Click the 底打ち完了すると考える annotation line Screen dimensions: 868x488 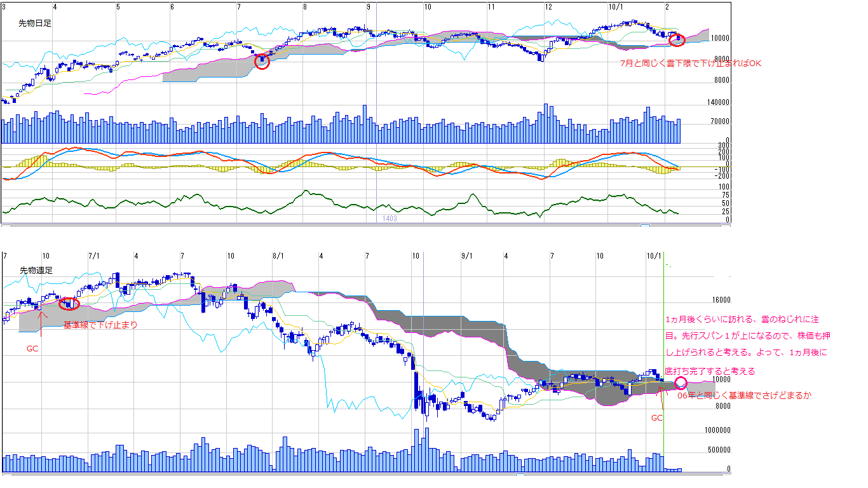pos(710,371)
